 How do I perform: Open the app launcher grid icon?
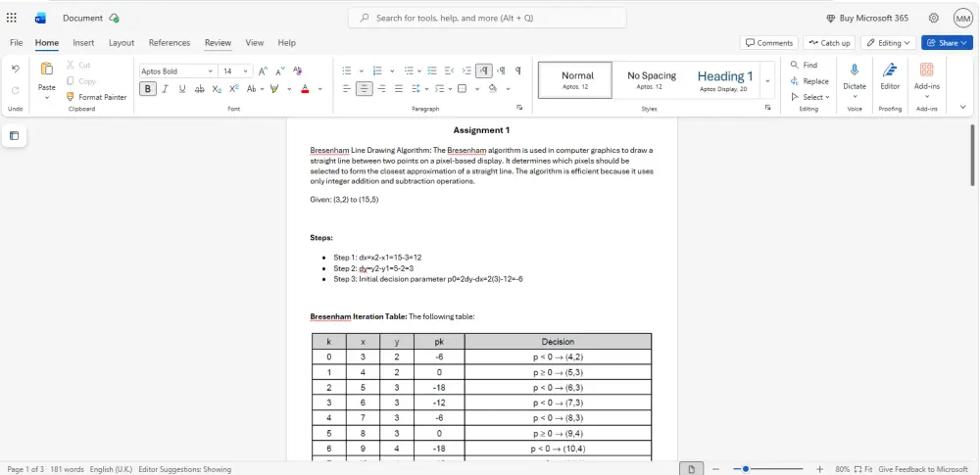pyautogui.click(x=11, y=19)
